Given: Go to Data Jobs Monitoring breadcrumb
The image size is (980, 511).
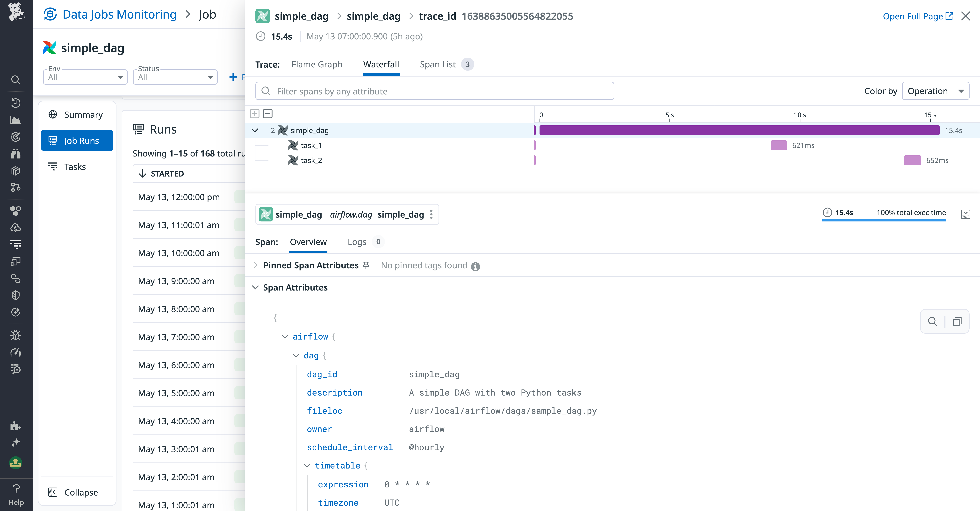Looking at the screenshot, I should (x=119, y=14).
